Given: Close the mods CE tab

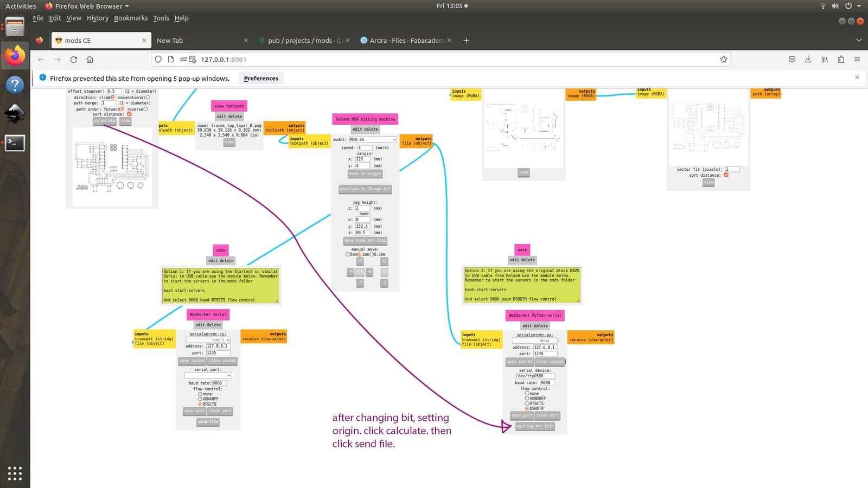Looking at the screenshot, I should point(144,41).
